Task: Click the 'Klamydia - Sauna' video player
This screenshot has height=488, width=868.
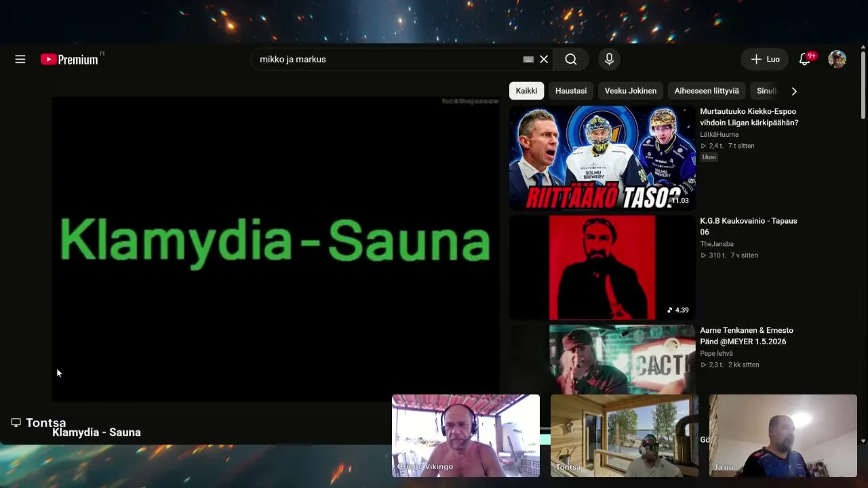Action: click(275, 249)
